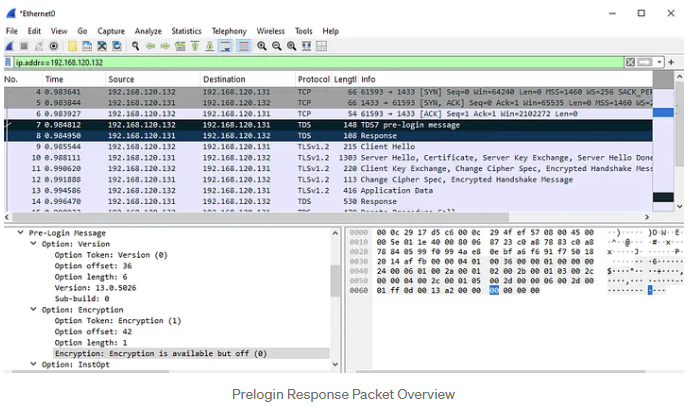
Task: Open the Statistics menu
Action: pos(186,31)
